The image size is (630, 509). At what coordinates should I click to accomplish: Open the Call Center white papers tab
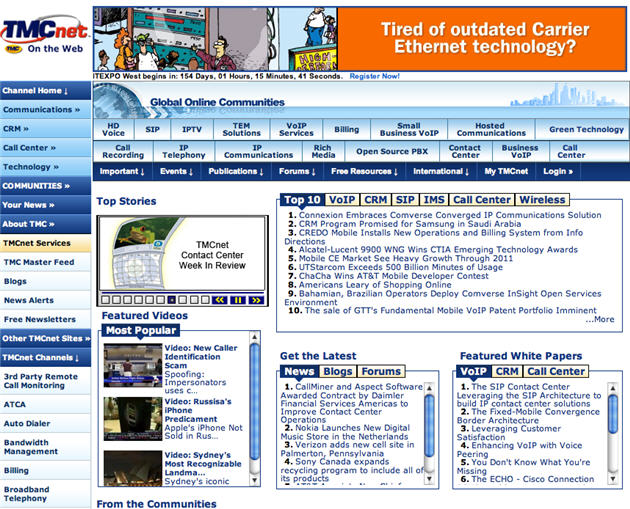[555, 371]
